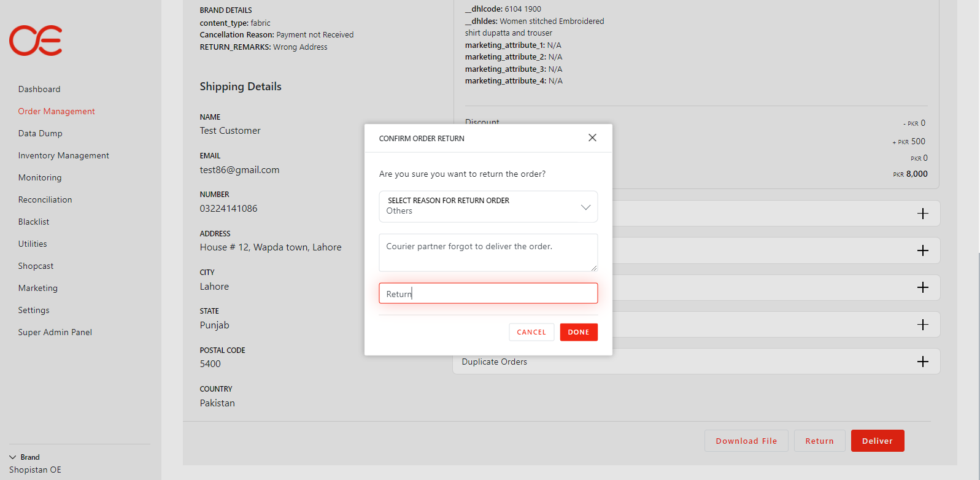Viewport: 980px width, 480px height.
Task: Go to Order Management page
Action: click(x=56, y=111)
